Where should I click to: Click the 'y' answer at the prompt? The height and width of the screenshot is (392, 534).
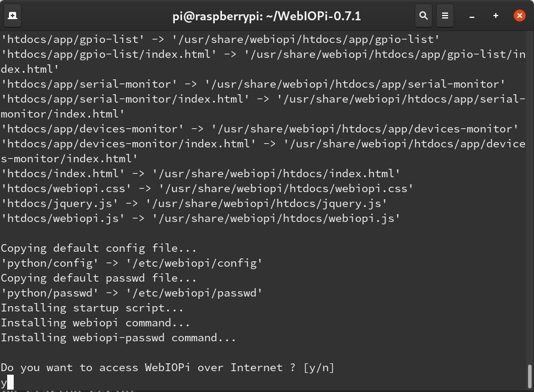[x=4, y=382]
